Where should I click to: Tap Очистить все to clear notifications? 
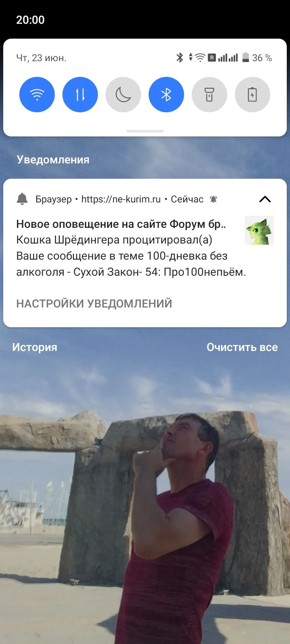click(242, 347)
